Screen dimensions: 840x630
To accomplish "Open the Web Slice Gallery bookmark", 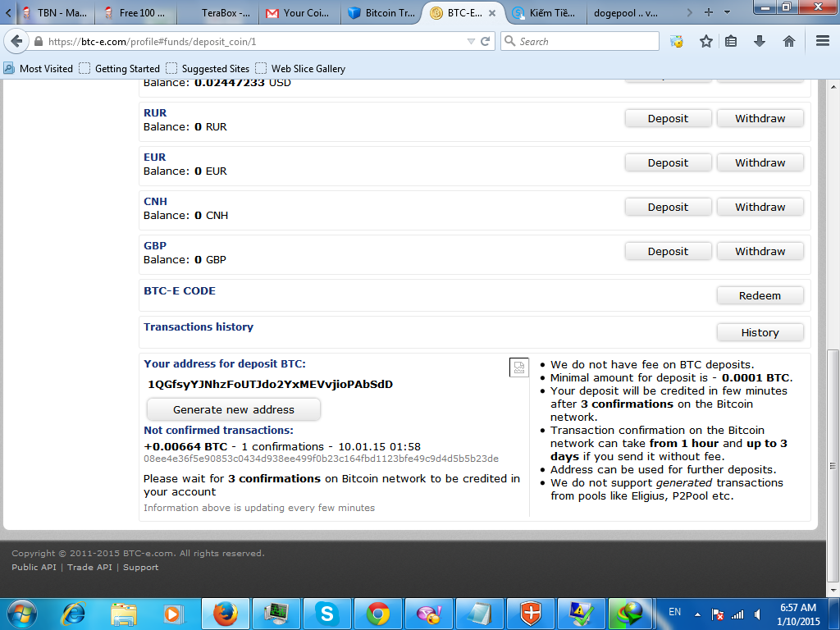I will pos(300,69).
